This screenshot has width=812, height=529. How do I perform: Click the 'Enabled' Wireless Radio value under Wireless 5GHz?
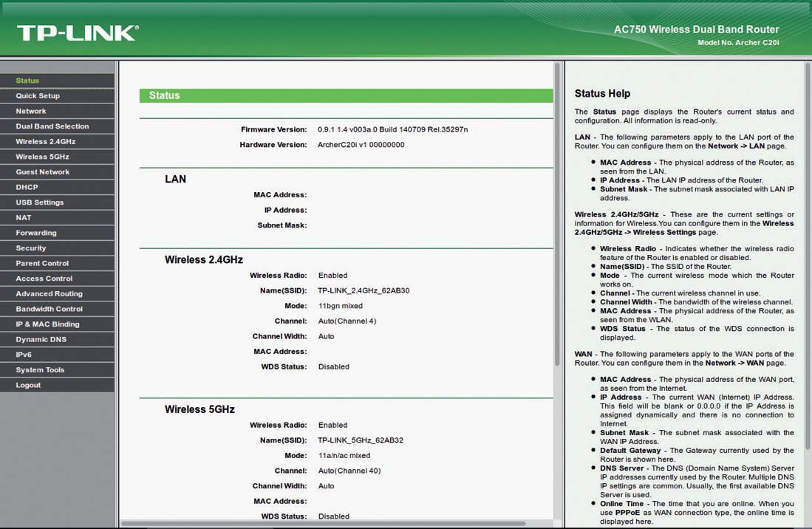[x=333, y=425]
